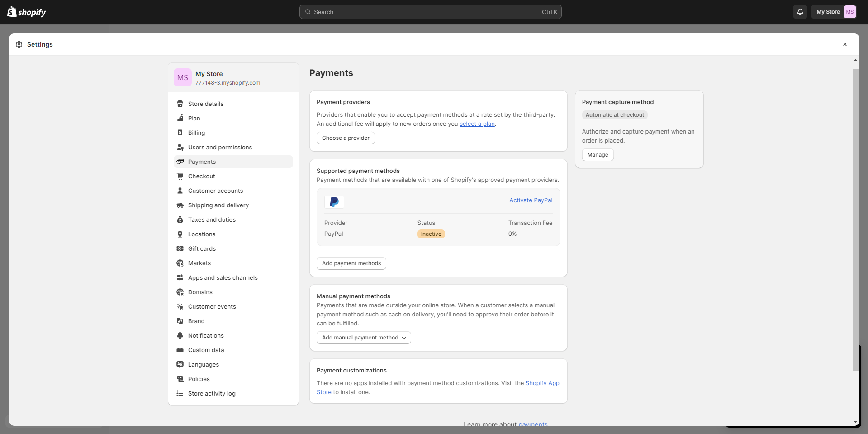868x434 pixels.
Task: Click the Notifications bell icon in sidebar
Action: tap(180, 335)
